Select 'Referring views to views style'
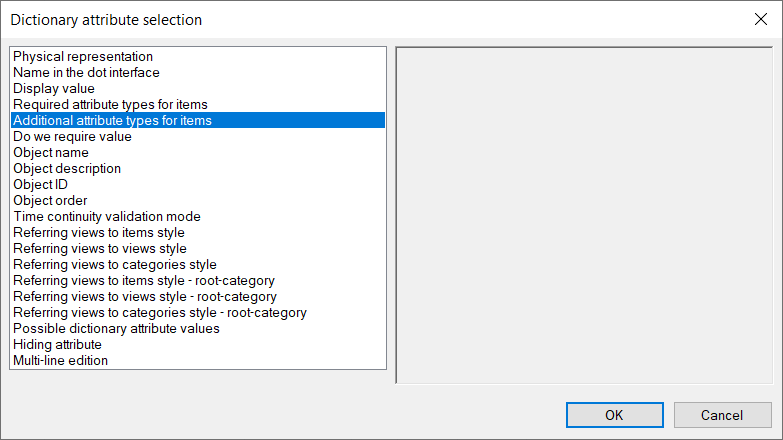Viewport: 783px width, 440px height. pyautogui.click(x=198, y=248)
